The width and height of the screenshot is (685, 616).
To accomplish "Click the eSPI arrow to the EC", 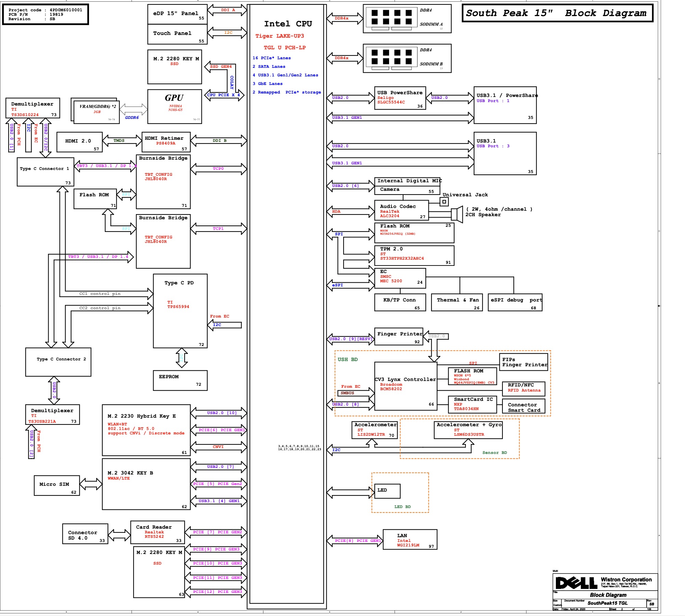I will click(350, 285).
